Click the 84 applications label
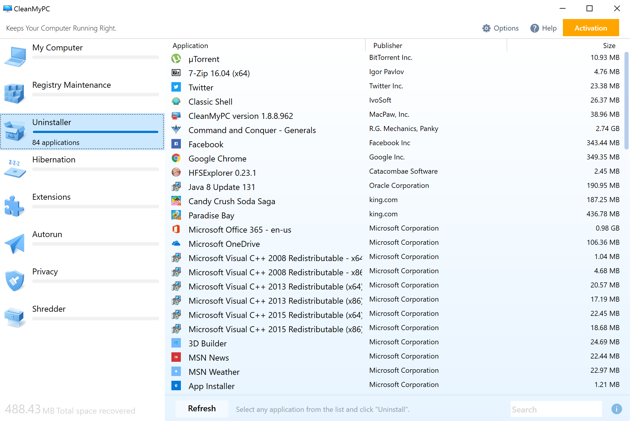The width and height of the screenshot is (630, 421). pos(56,142)
